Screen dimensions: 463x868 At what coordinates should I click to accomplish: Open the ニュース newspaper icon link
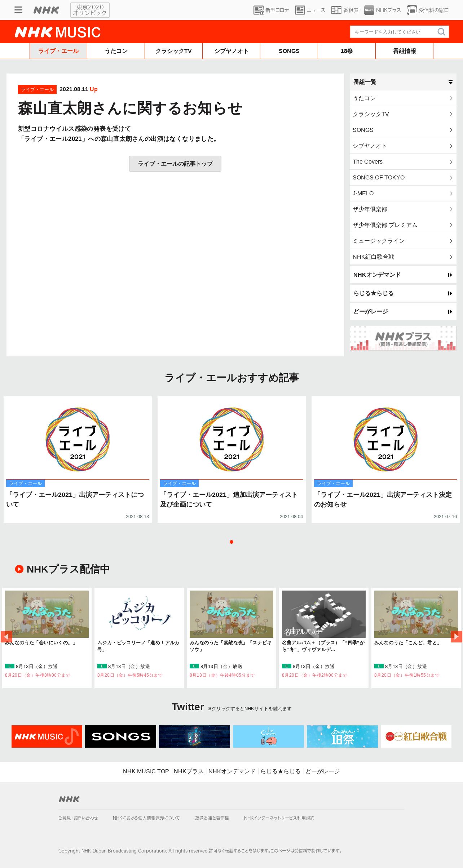(x=310, y=10)
